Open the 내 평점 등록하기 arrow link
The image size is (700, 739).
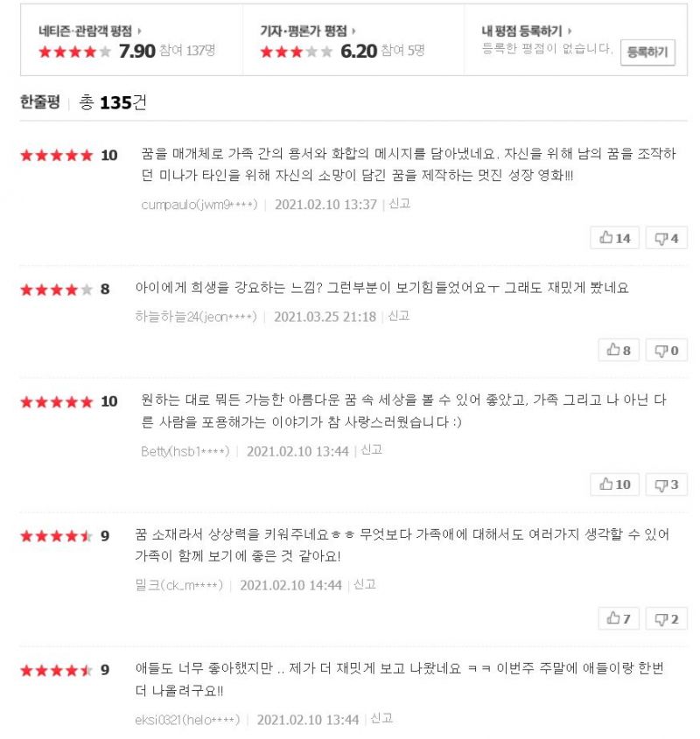pyautogui.click(x=570, y=31)
